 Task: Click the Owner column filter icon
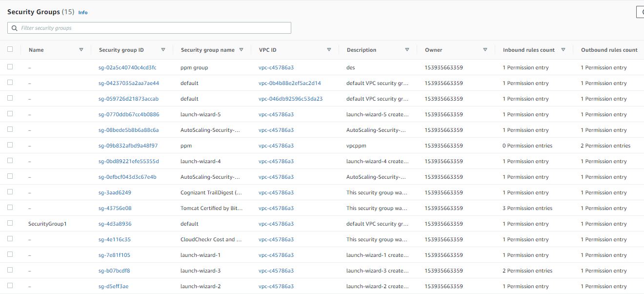tap(485, 49)
